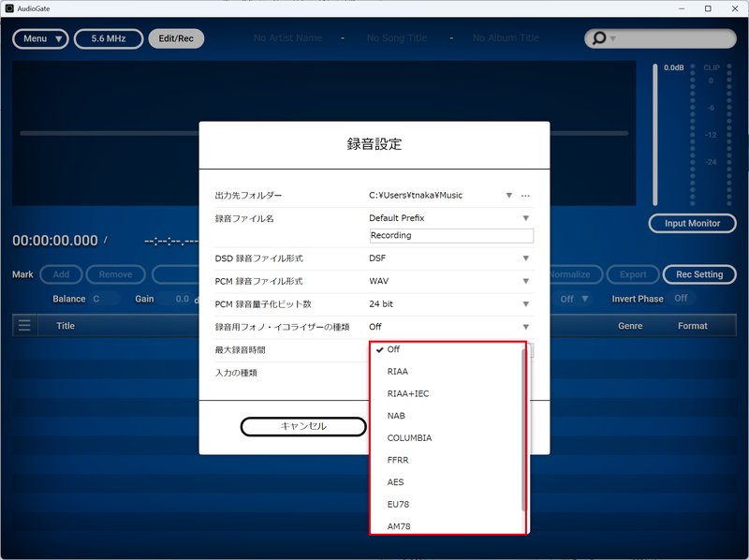This screenshot has height=560, width=749.
Task: Toggle Invert Phase on
Action: pyautogui.click(x=681, y=298)
